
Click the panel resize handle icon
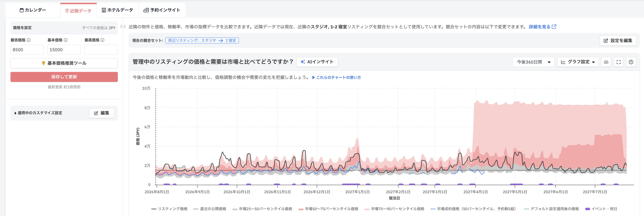tap(123, 27)
